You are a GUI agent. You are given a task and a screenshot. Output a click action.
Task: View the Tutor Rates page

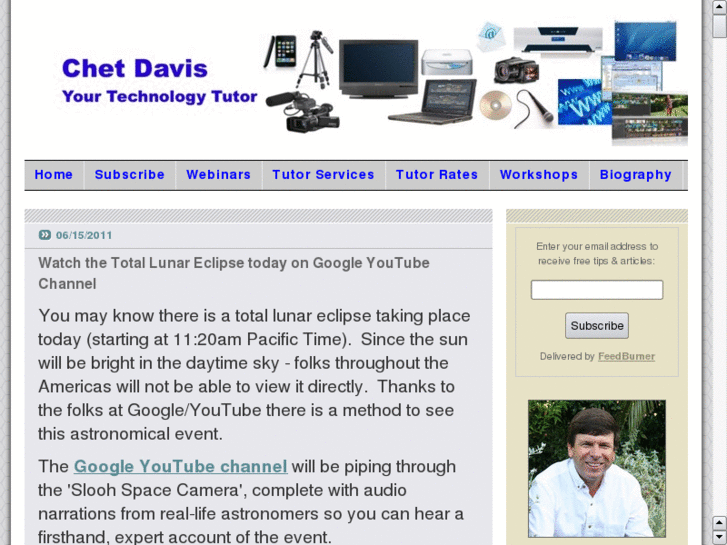437,175
